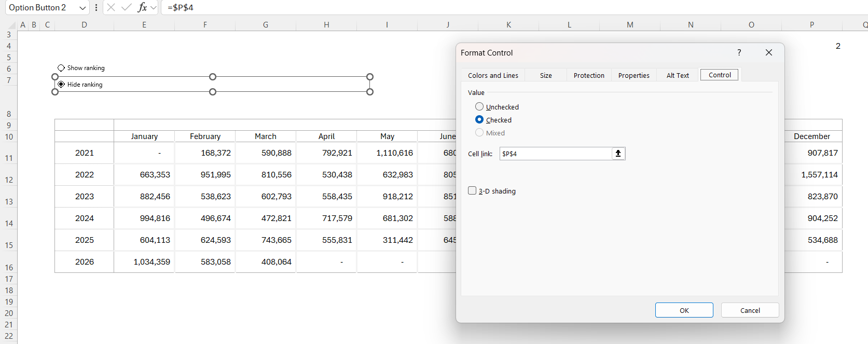Click the cell with value 311,442

[x=387, y=240]
